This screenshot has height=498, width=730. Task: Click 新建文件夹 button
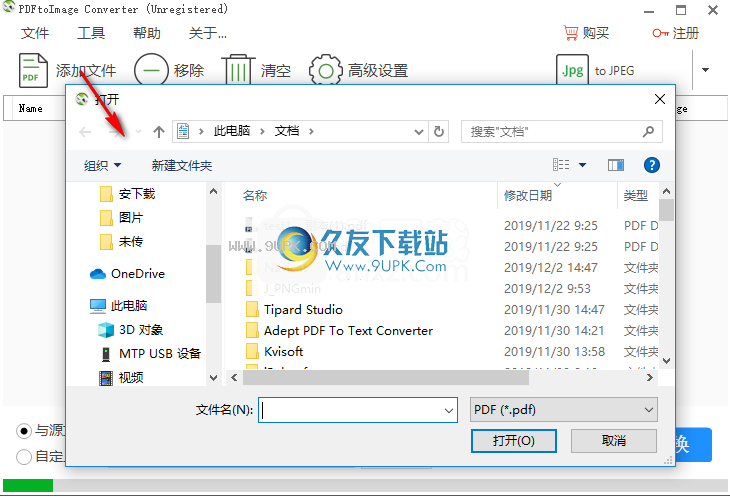coord(182,165)
